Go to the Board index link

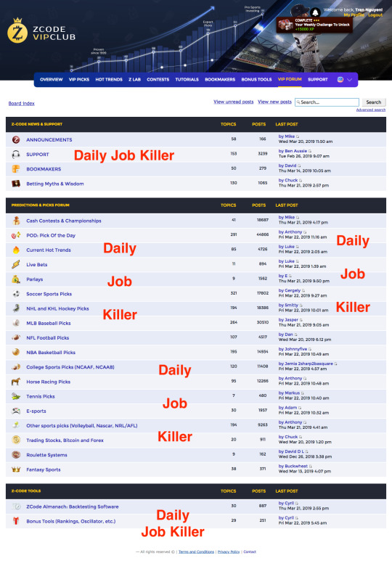pyautogui.click(x=21, y=103)
